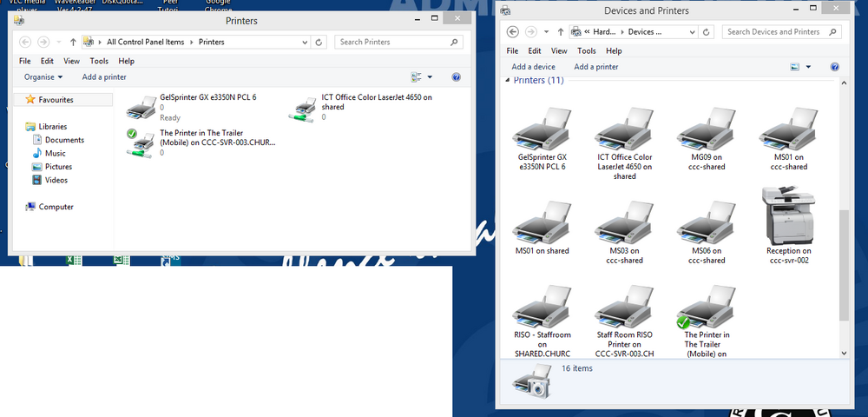Select MS01 on ccc-shared printer
The image size is (868, 417).
tap(788, 139)
